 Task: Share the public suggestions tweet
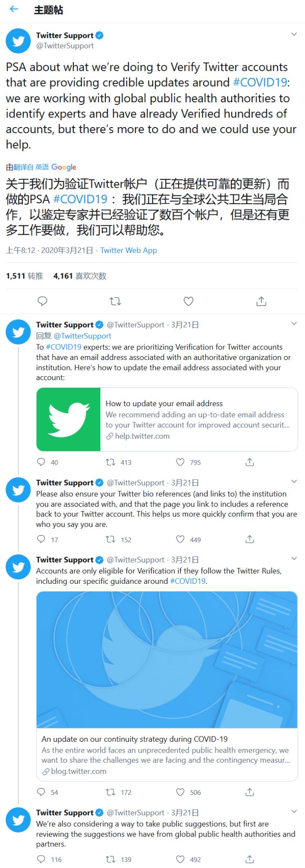[250, 859]
